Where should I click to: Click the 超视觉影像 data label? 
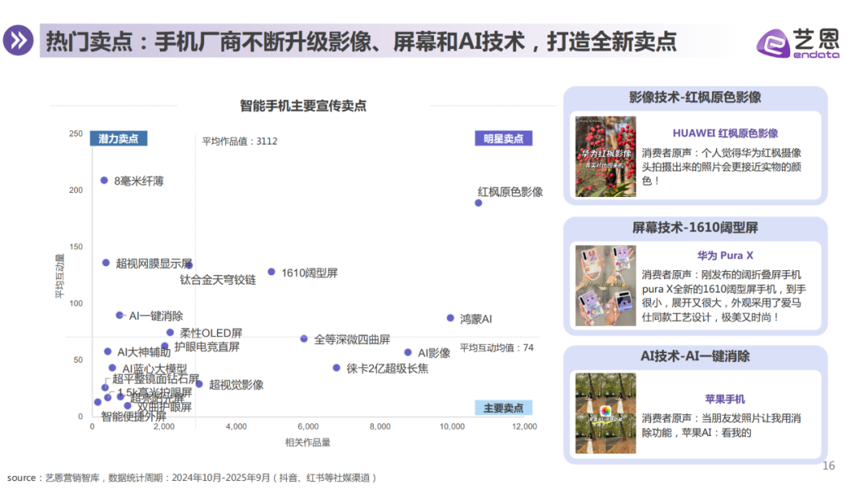point(236,385)
